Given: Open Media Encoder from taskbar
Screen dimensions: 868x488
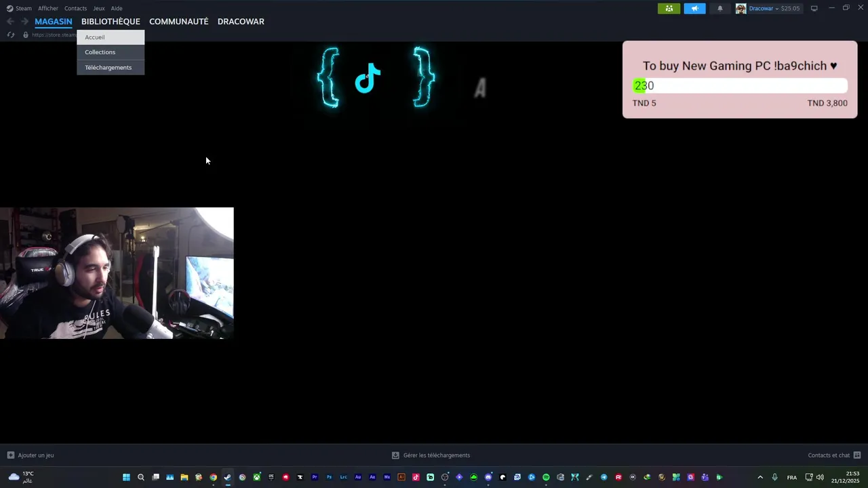Looking at the screenshot, I should pyautogui.click(x=387, y=477).
